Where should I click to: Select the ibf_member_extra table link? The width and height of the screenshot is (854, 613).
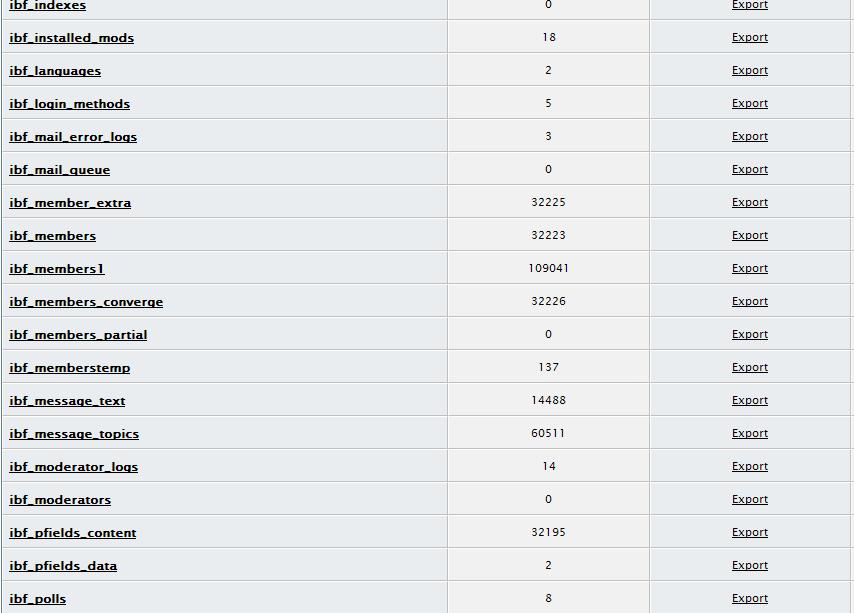coord(70,203)
